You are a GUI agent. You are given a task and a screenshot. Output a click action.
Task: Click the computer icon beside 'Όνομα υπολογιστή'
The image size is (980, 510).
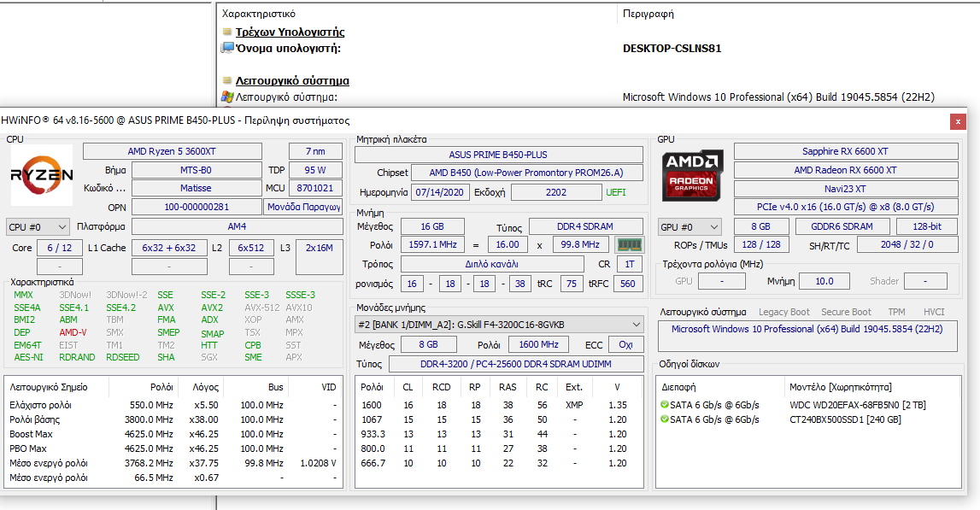point(227,48)
